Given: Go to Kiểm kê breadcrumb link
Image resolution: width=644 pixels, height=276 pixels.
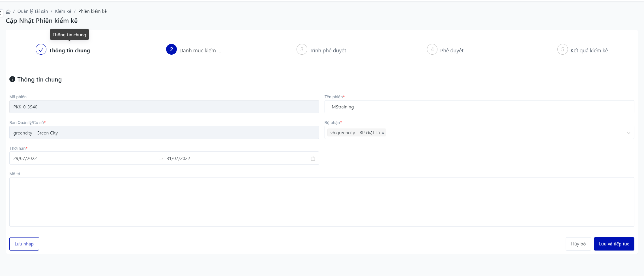Looking at the screenshot, I should point(63,11).
